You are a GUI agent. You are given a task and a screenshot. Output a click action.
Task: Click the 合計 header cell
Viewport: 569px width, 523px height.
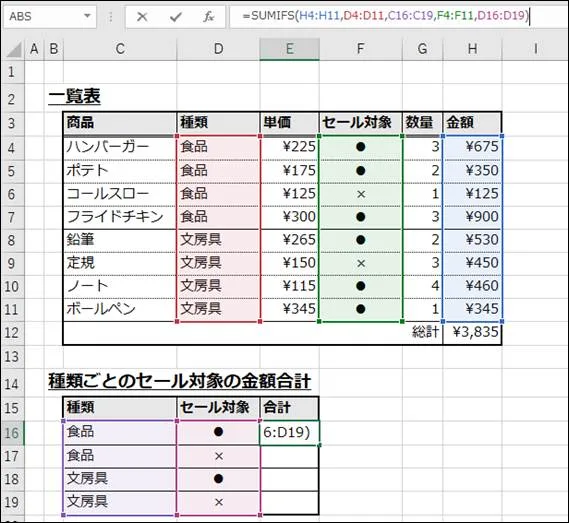tap(290, 408)
